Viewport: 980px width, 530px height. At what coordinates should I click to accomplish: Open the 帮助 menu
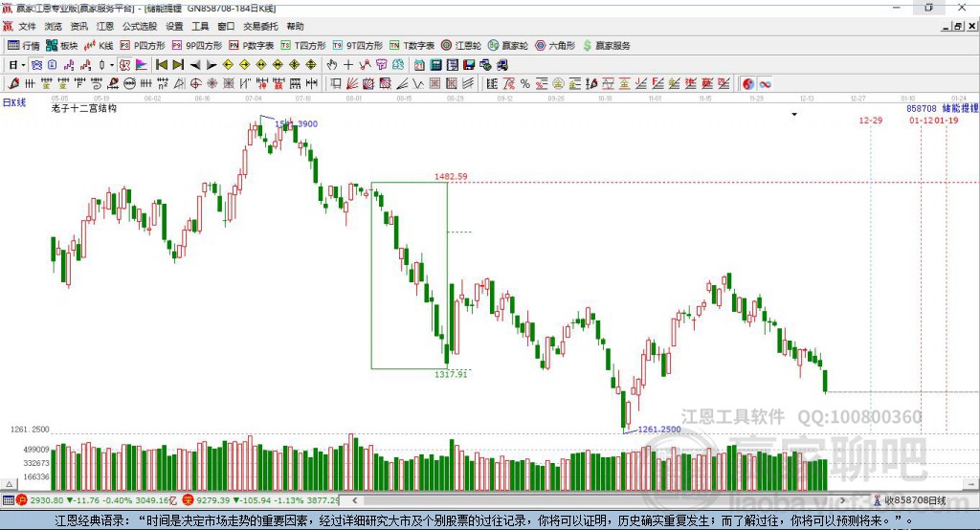(x=295, y=26)
